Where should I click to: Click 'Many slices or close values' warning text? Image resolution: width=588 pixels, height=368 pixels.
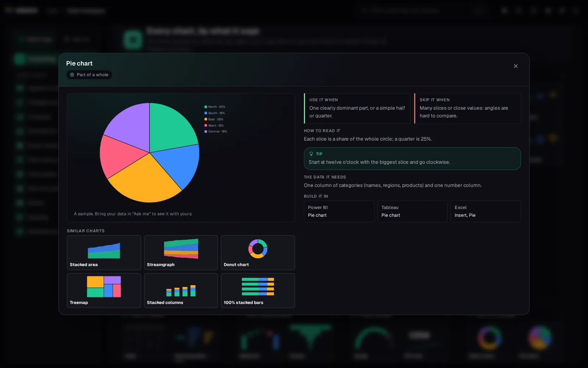(x=464, y=112)
